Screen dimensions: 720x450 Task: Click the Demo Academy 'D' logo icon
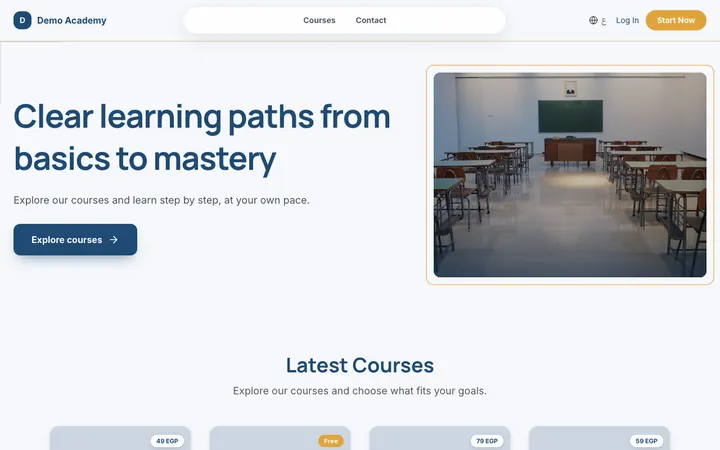click(22, 20)
